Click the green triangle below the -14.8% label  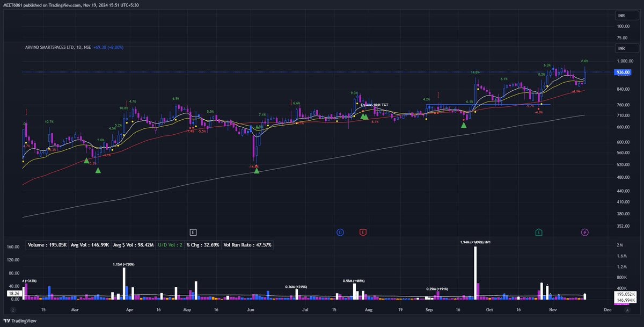tap(257, 171)
